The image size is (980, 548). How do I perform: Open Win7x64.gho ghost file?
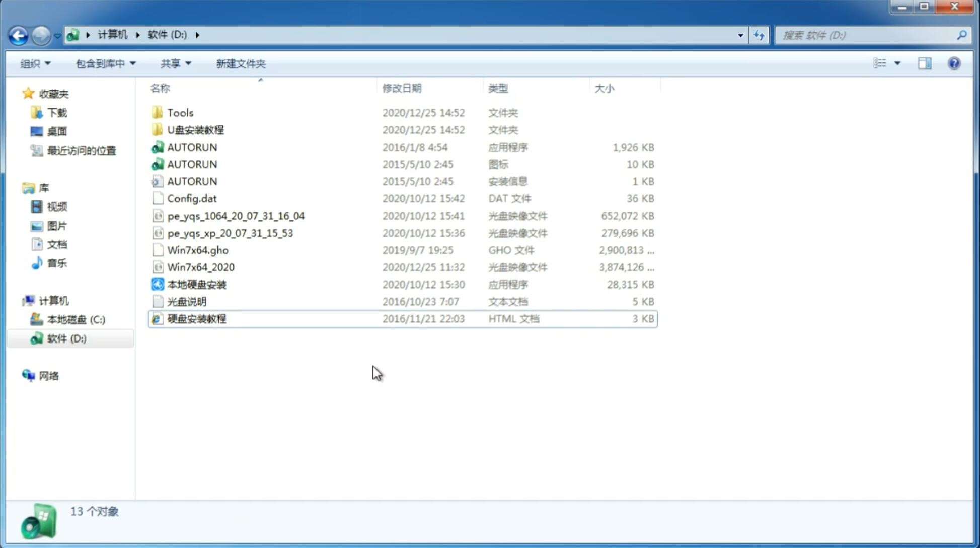pyautogui.click(x=197, y=250)
